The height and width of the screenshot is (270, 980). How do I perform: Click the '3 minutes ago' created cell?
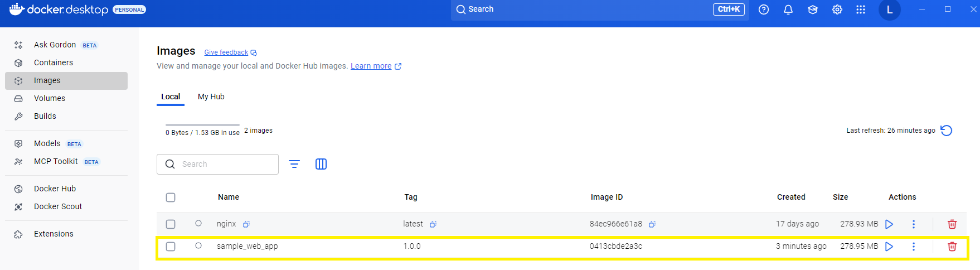[x=801, y=246]
